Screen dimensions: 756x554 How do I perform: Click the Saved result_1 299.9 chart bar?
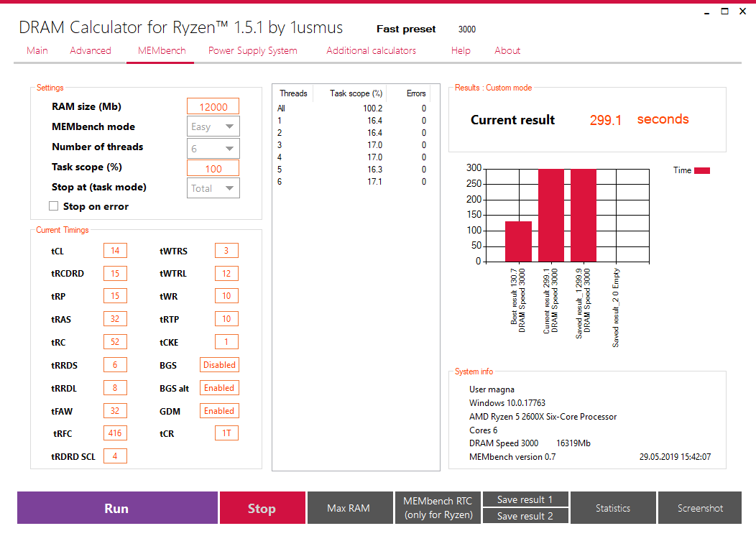pyautogui.click(x=584, y=216)
